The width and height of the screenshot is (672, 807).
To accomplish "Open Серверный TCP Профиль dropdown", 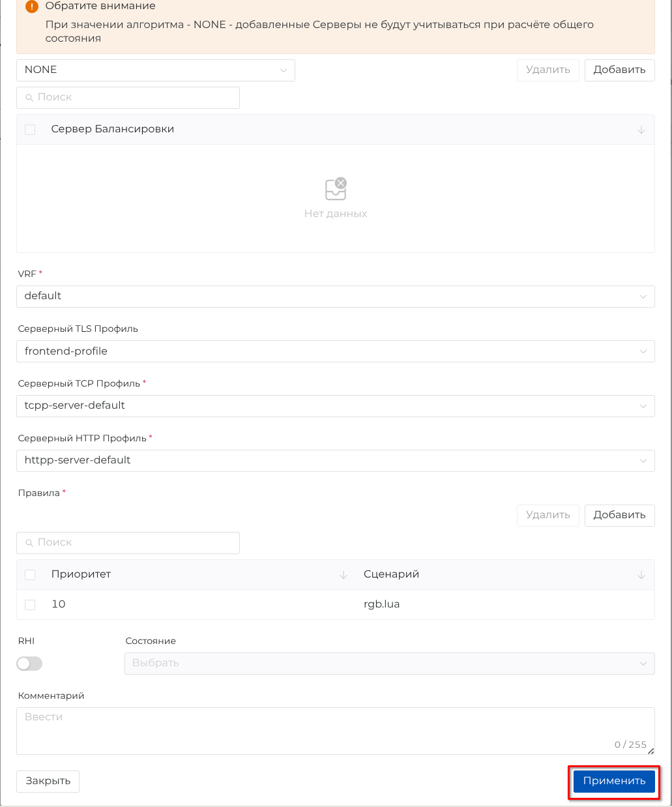I will pyautogui.click(x=335, y=405).
